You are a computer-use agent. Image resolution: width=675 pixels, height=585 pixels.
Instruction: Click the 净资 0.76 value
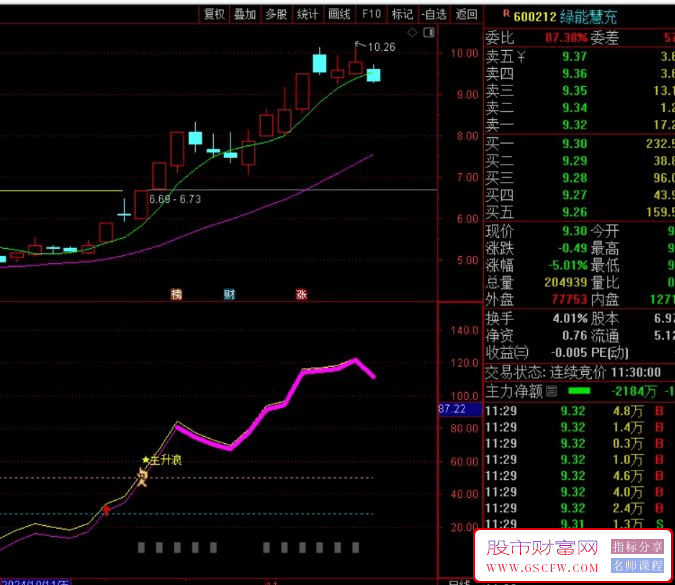[x=575, y=335]
